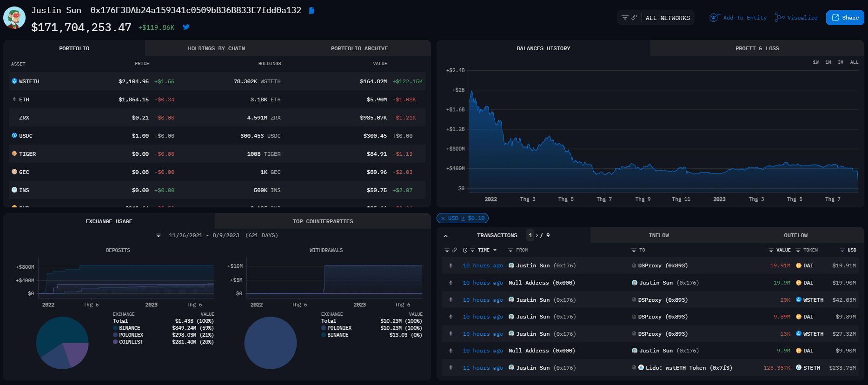Image resolution: width=868 pixels, height=385 pixels.
Task: Set balance chart range to 3M
Action: 841,62
